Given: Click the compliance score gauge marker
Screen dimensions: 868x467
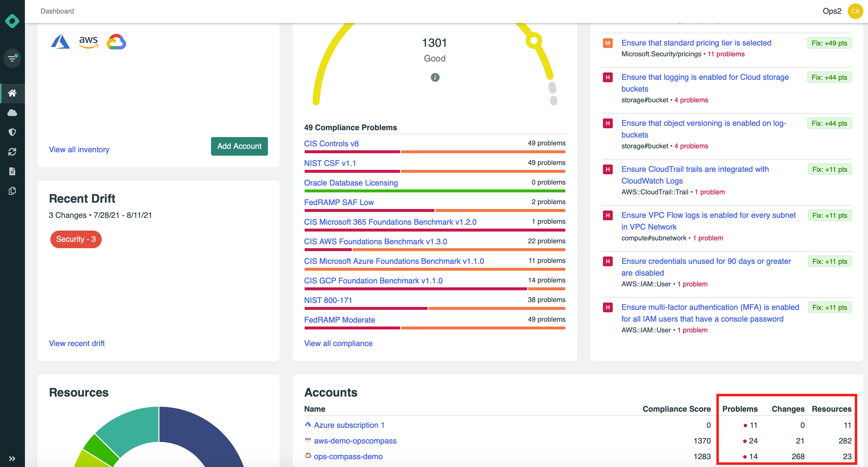Looking at the screenshot, I should click(534, 41).
